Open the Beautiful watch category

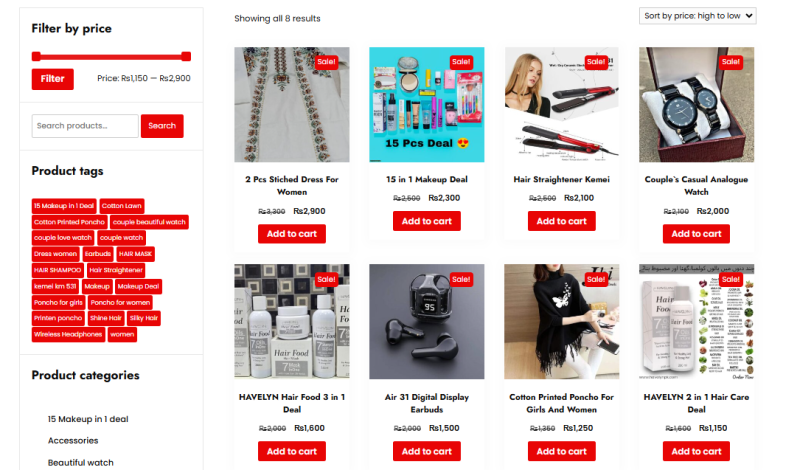click(81, 462)
